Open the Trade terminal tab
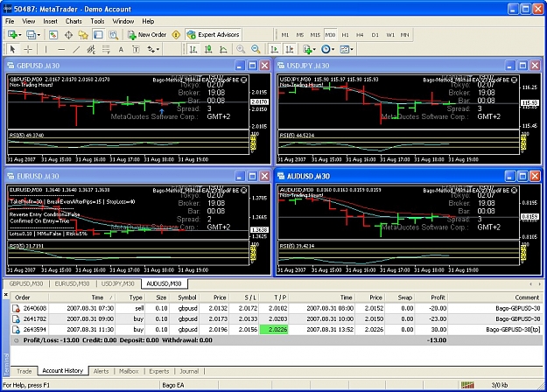The width and height of the screenshot is (547, 392). (25, 371)
